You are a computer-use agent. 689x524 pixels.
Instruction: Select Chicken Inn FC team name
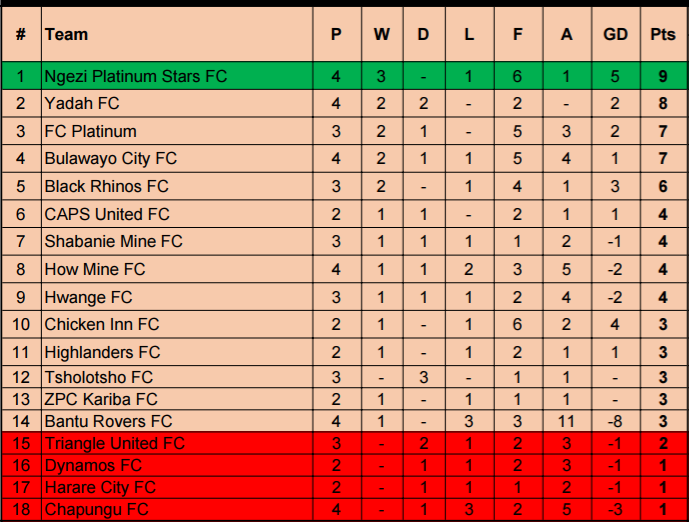click(x=101, y=324)
